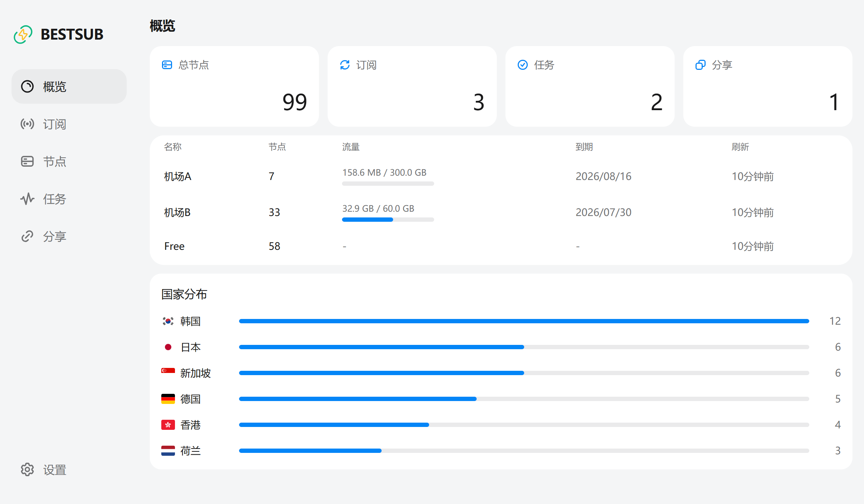
Task: Click the 任务 pulse icon in sidebar
Action: tap(27, 199)
